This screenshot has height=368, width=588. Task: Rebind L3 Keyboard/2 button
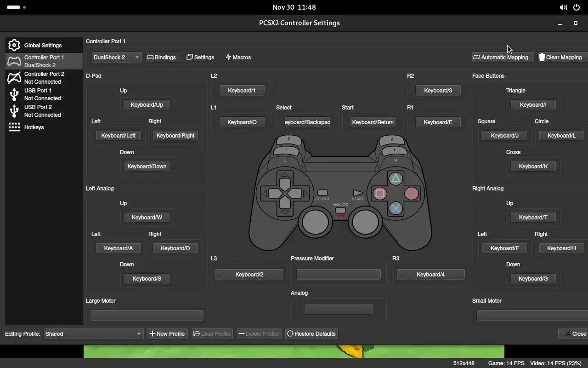click(x=249, y=275)
